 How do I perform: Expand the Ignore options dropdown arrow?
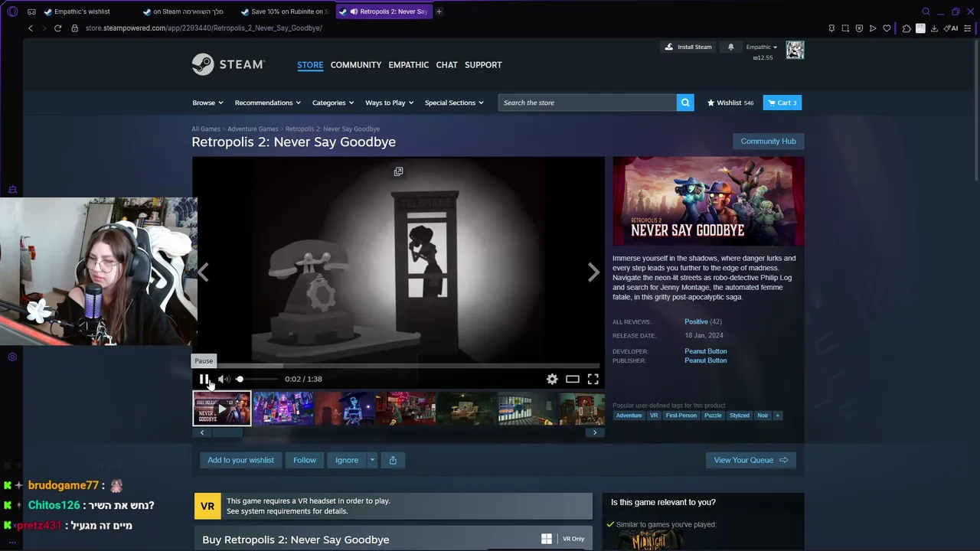pos(372,460)
